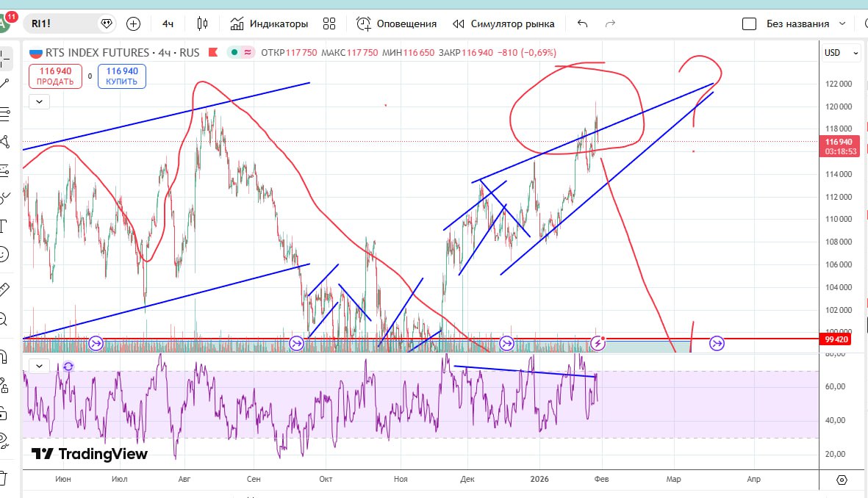Collapse the RSI pane legend chevron
868x498 pixels.
click(x=39, y=367)
